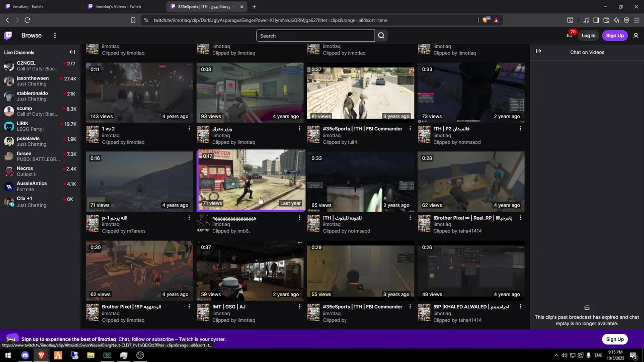Play the 0:26 clip with 48 views
The width and height of the screenshot is (644, 362).
(471, 270)
